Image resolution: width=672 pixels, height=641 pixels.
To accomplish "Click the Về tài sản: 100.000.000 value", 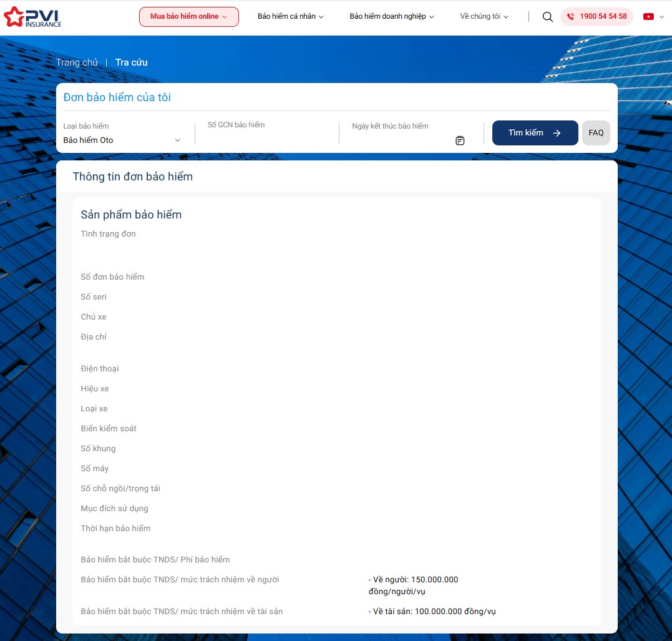I will point(432,612).
